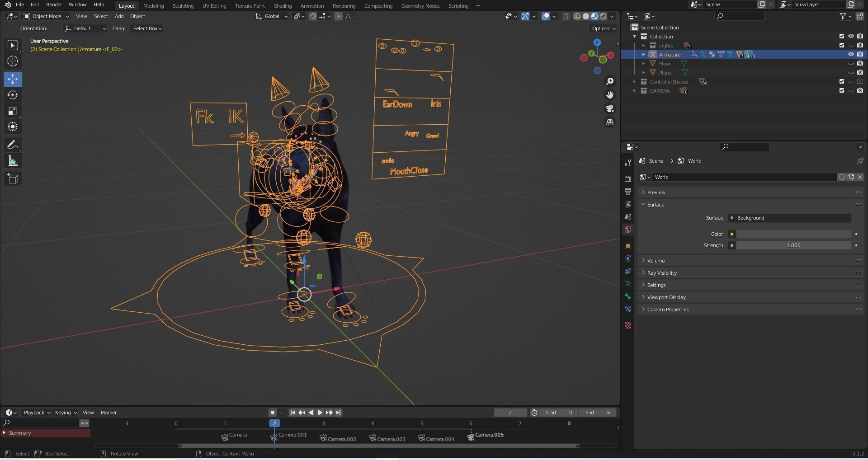
Task: Expand the ControllerShapes collection
Action: (x=634, y=82)
